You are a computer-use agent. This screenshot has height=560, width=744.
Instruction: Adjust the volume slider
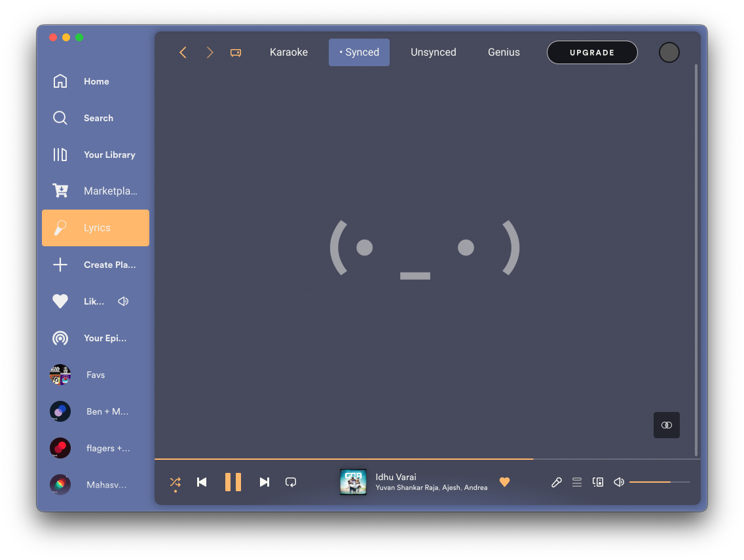658,482
